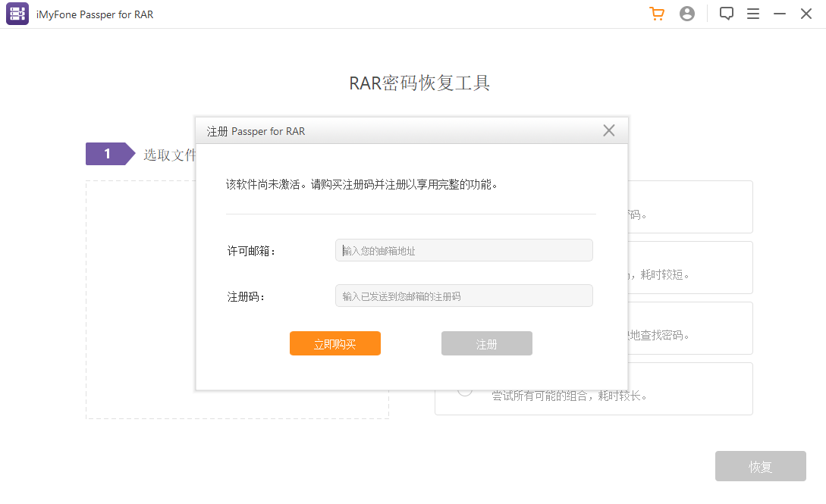Minimize the Passper for RAR window
Screen dimensions: 826x504
(779, 14)
